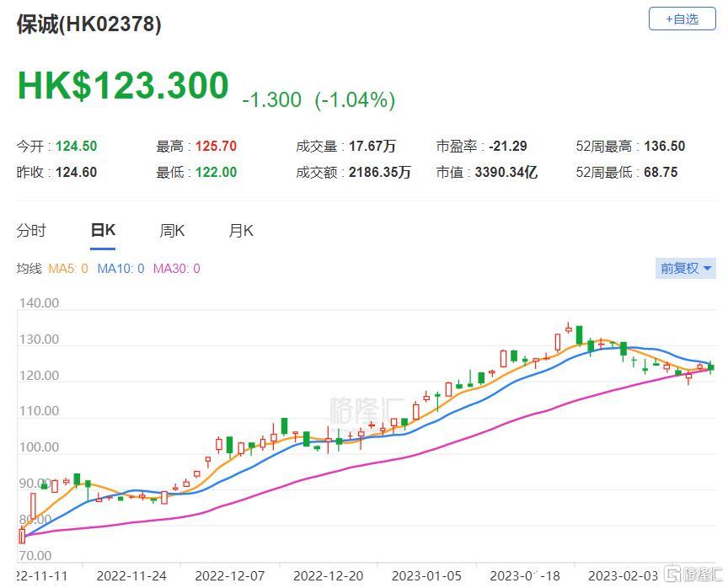Click the 140.00 price axis label
The height and width of the screenshot is (588, 728).
coord(39,303)
